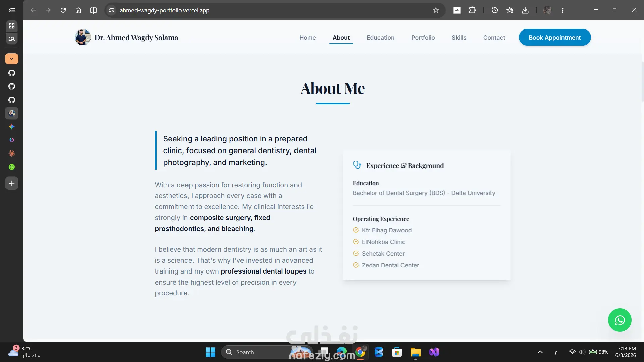Open the browser home page
Screen dimensions: 644x362
[78, 10]
